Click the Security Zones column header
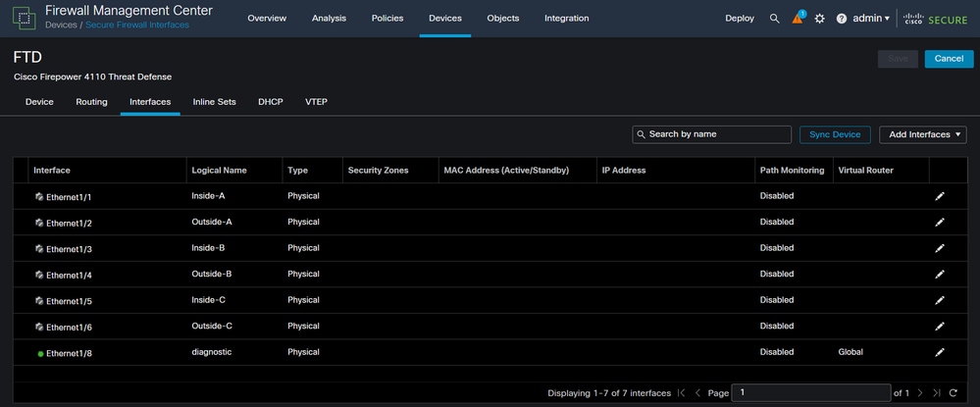 pos(378,170)
